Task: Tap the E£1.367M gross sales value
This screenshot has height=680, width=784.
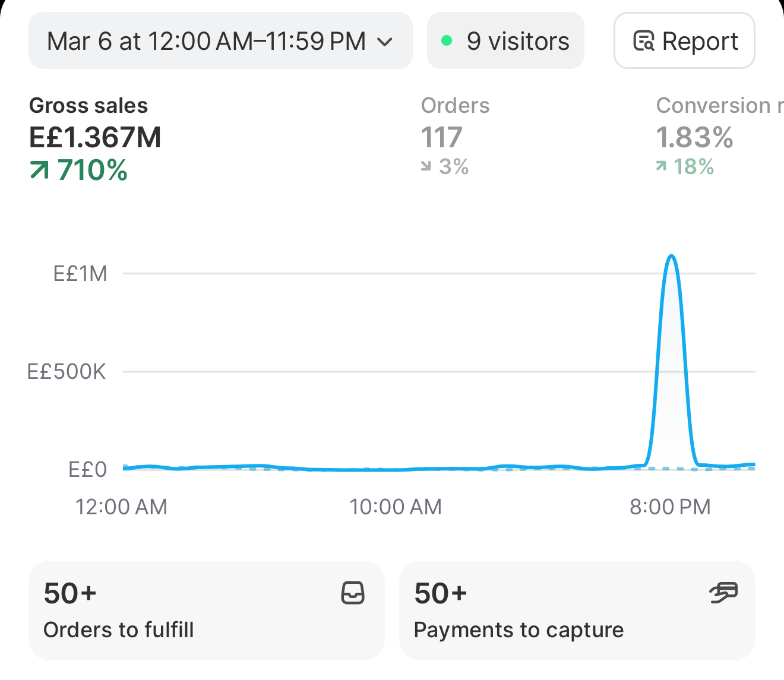Action: (x=95, y=138)
